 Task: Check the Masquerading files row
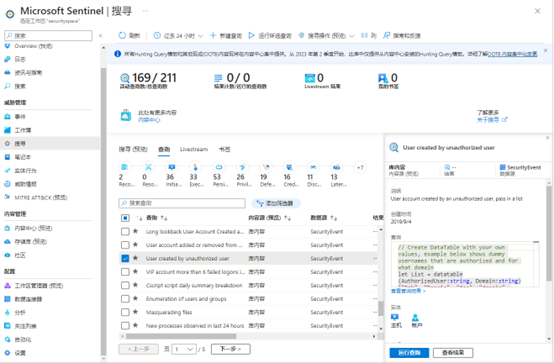[125, 312]
